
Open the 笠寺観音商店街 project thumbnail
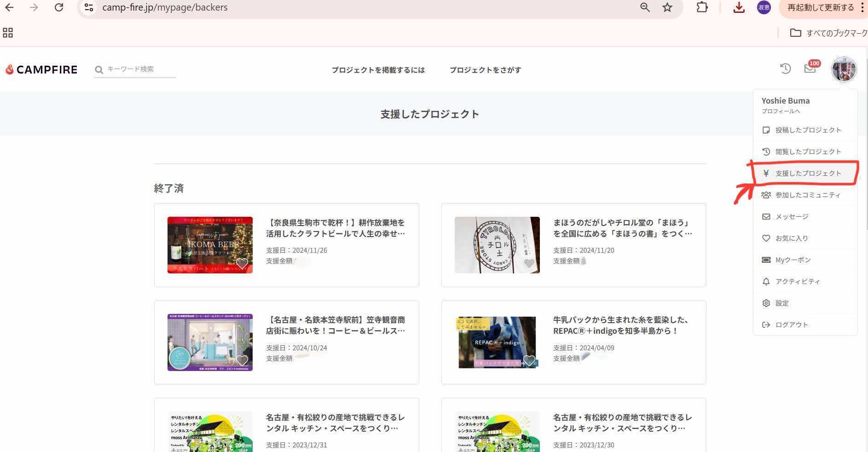click(210, 342)
